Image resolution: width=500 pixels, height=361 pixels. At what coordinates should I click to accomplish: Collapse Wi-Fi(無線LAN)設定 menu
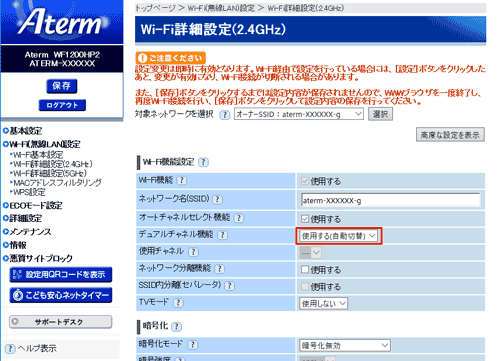pos(42,144)
